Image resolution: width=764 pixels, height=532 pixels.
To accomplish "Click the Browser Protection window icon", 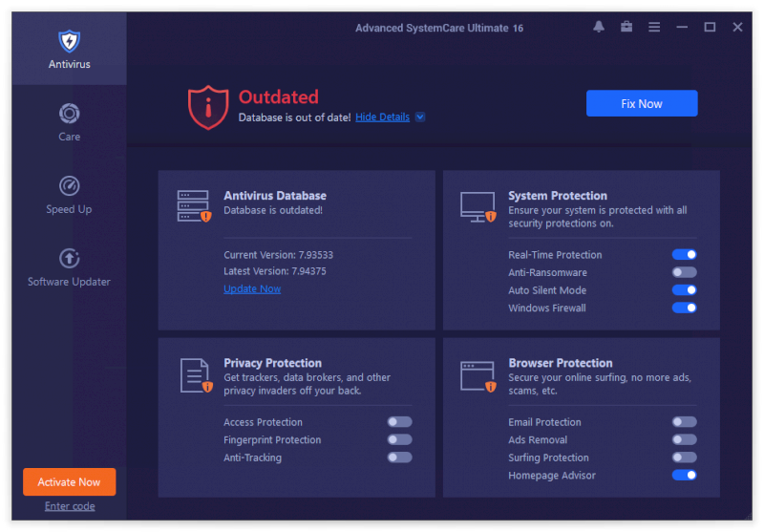I will [x=477, y=374].
